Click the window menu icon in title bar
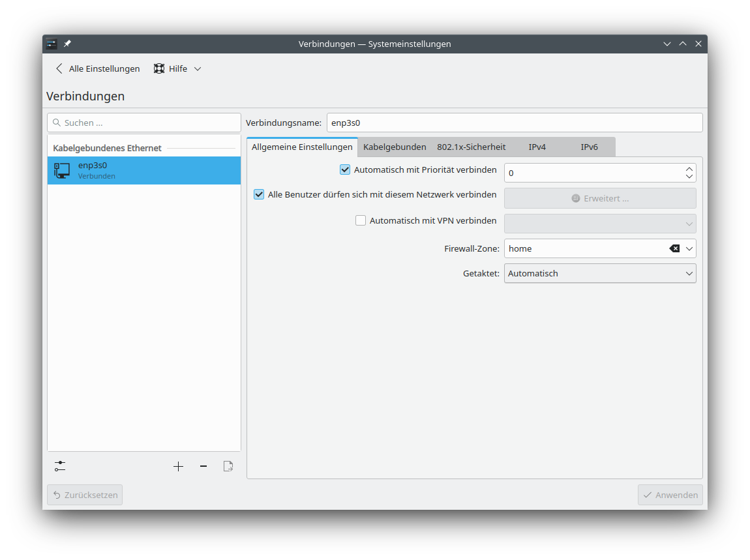This screenshot has width=750, height=560. (52, 44)
